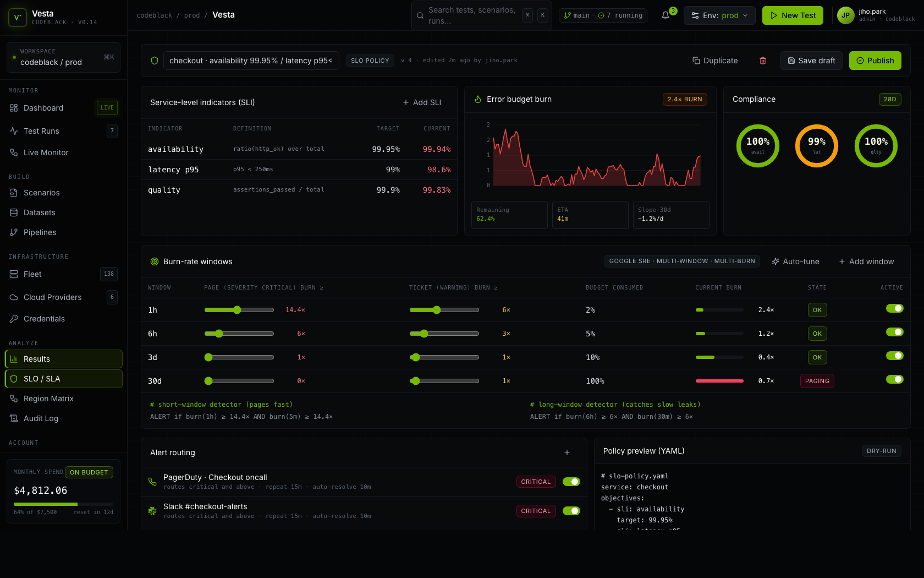Click the PagerDuty phone icon
Screen dimensions: 924x578
point(152,482)
